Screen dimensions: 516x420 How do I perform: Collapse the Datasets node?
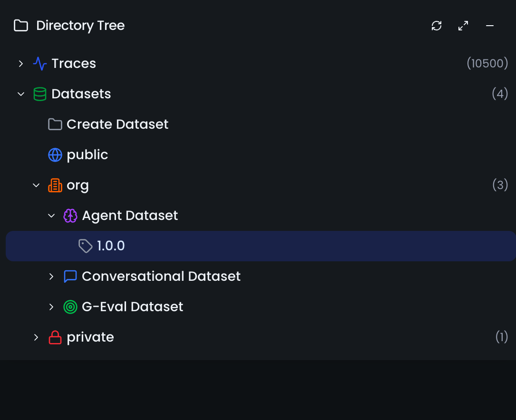[x=21, y=94]
